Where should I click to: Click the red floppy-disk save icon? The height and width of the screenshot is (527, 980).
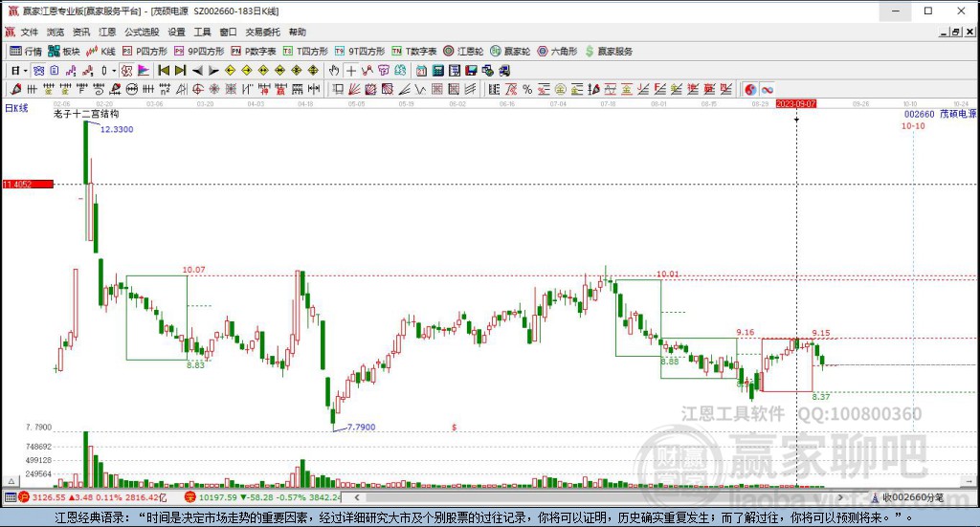tap(471, 71)
